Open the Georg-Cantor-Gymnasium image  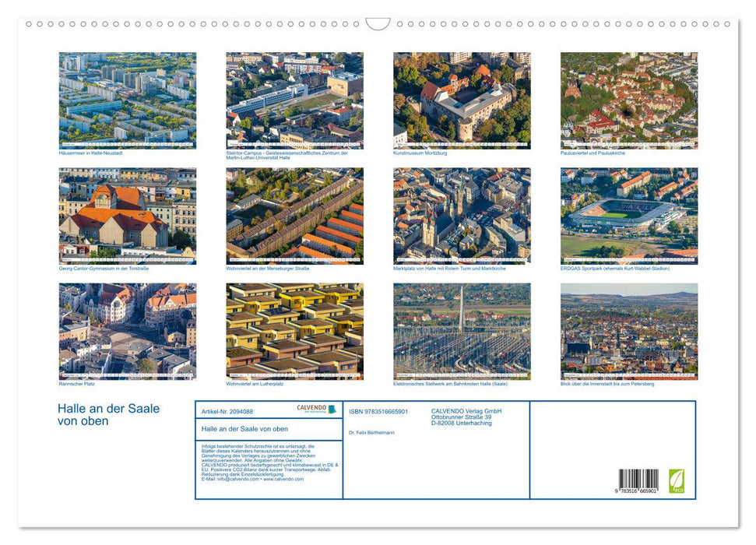pos(126,216)
